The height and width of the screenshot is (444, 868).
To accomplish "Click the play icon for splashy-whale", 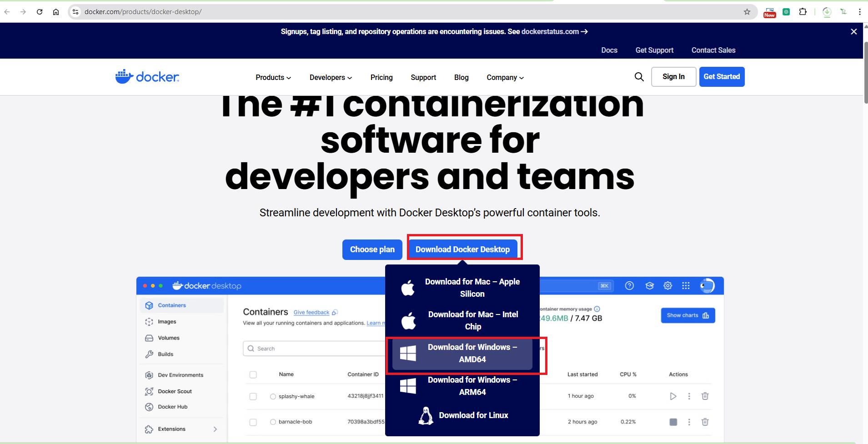I will pyautogui.click(x=673, y=396).
